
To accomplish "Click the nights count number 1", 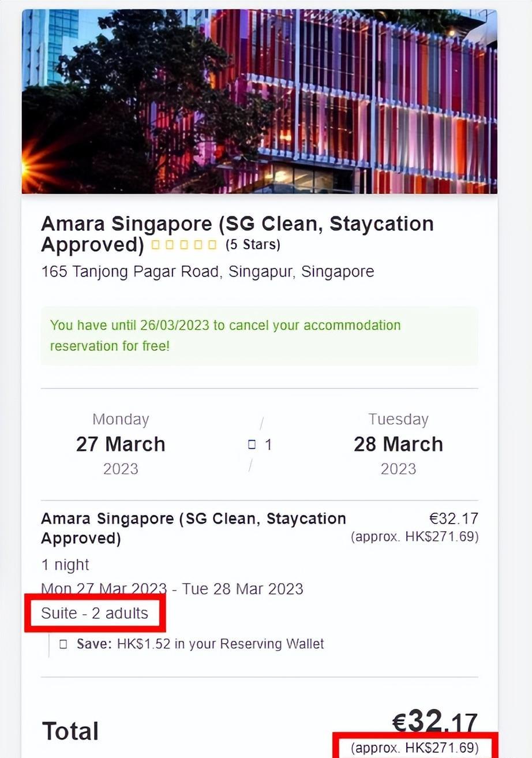I will tap(268, 445).
